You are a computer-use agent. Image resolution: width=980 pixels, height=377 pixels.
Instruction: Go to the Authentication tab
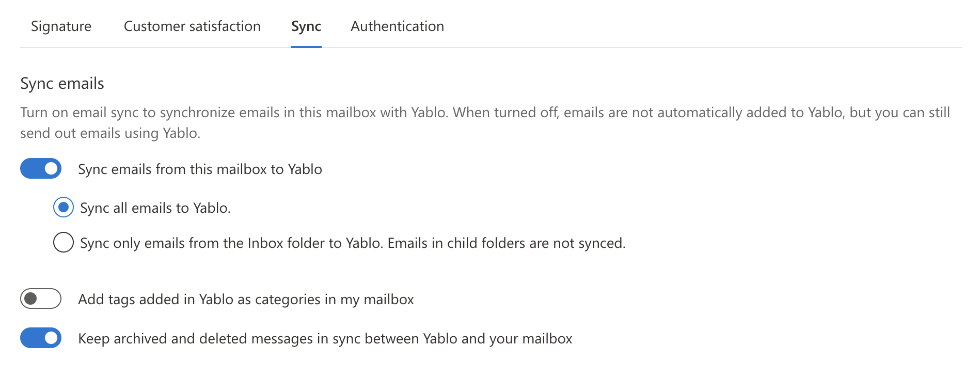[397, 26]
